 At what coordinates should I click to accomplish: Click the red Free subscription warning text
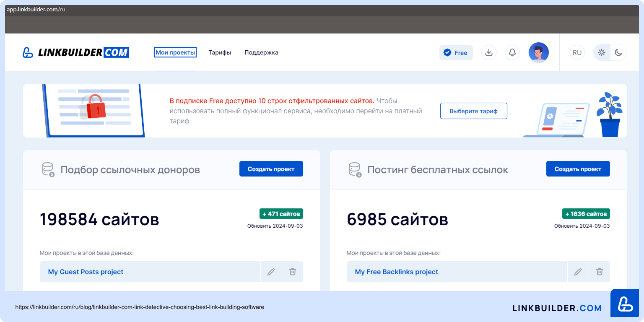[272, 101]
